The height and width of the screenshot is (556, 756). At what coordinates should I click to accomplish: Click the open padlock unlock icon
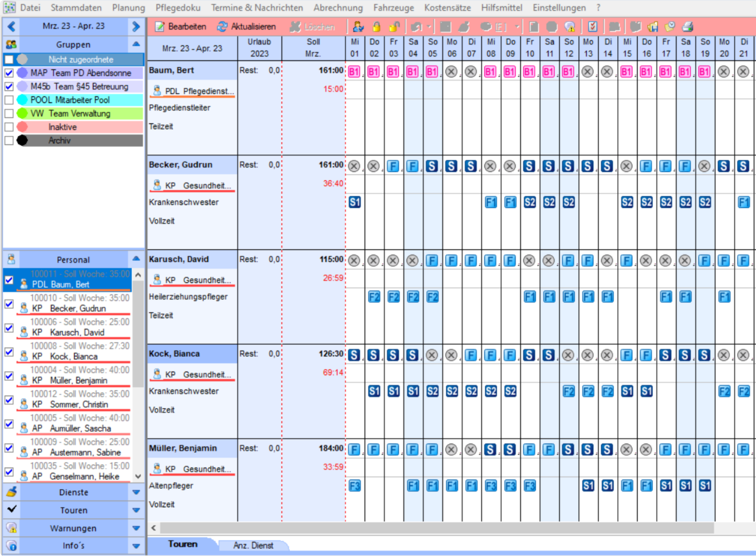click(x=394, y=26)
